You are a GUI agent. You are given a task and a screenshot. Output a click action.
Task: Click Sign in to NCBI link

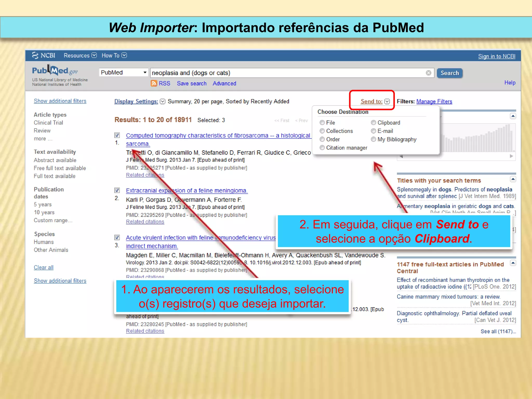tap(497, 56)
